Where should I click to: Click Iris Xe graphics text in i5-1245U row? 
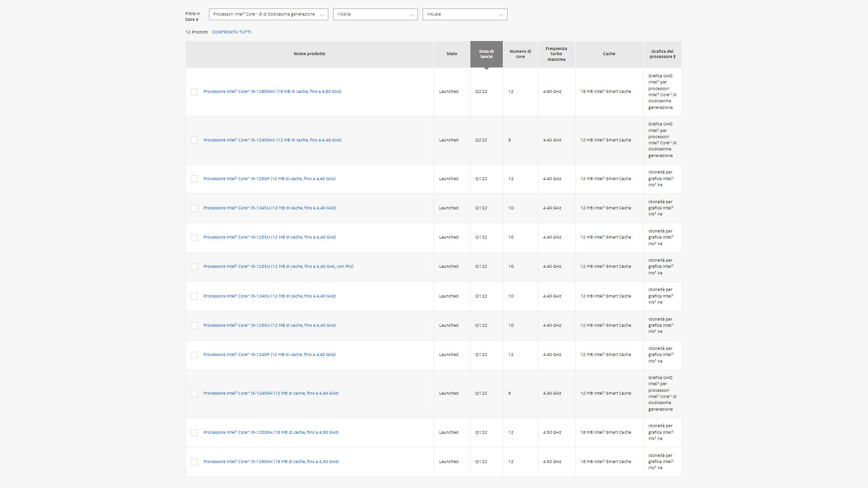pyautogui.click(x=660, y=208)
